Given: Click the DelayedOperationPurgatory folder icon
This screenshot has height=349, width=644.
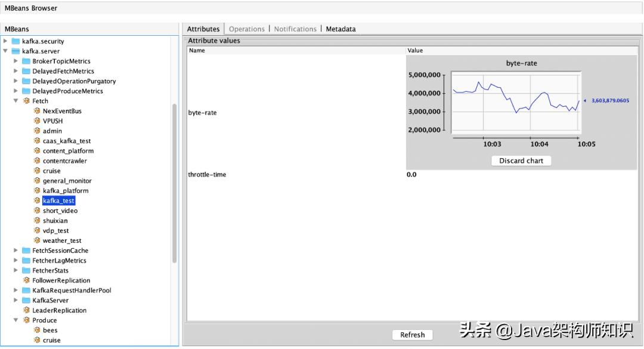Looking at the screenshot, I should [x=26, y=81].
